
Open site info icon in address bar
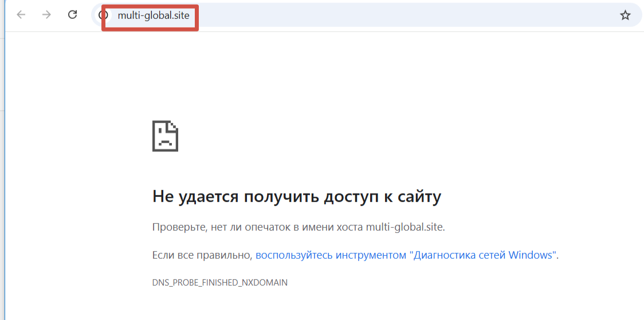coord(104,15)
